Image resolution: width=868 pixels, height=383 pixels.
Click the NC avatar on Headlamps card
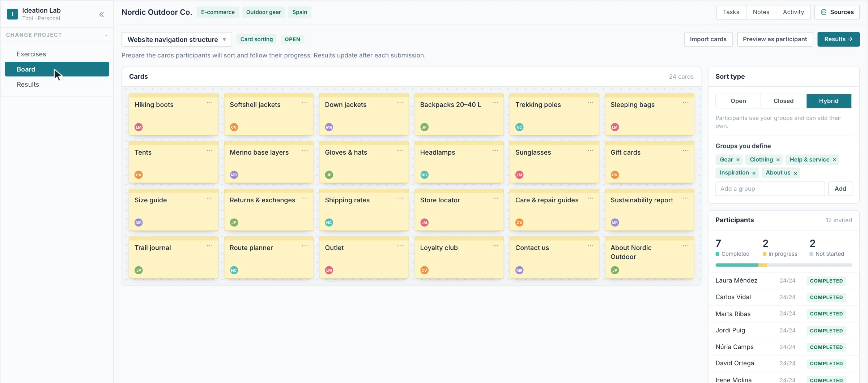pyautogui.click(x=424, y=175)
